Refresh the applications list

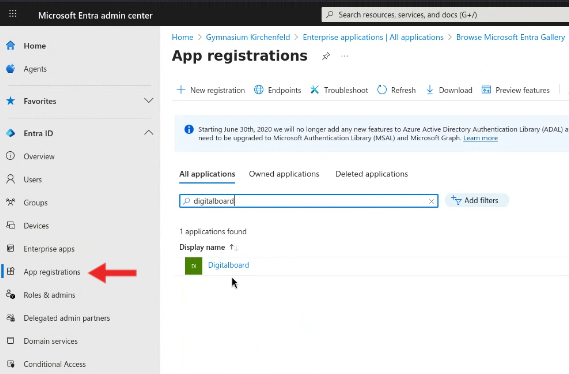[396, 90]
